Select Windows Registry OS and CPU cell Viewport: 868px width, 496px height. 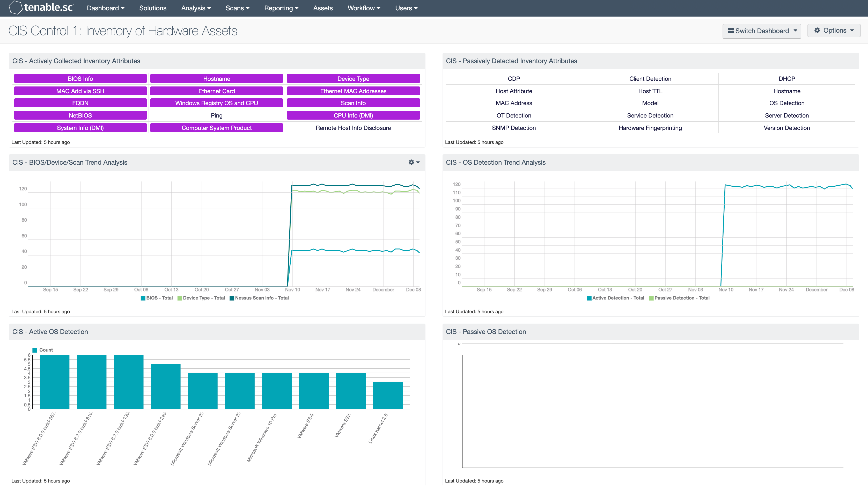click(217, 103)
